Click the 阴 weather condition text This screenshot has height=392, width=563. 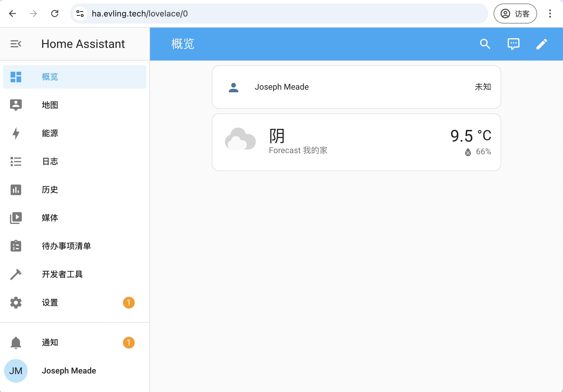(277, 136)
